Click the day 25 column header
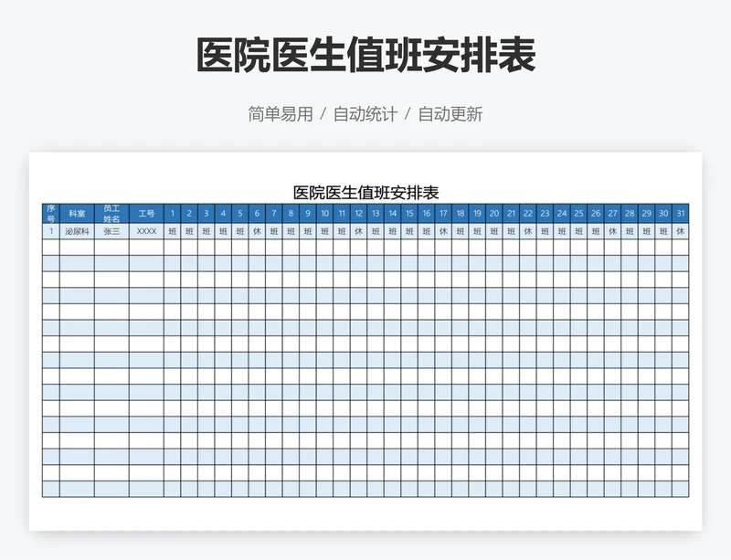731x560 pixels. pos(578,214)
